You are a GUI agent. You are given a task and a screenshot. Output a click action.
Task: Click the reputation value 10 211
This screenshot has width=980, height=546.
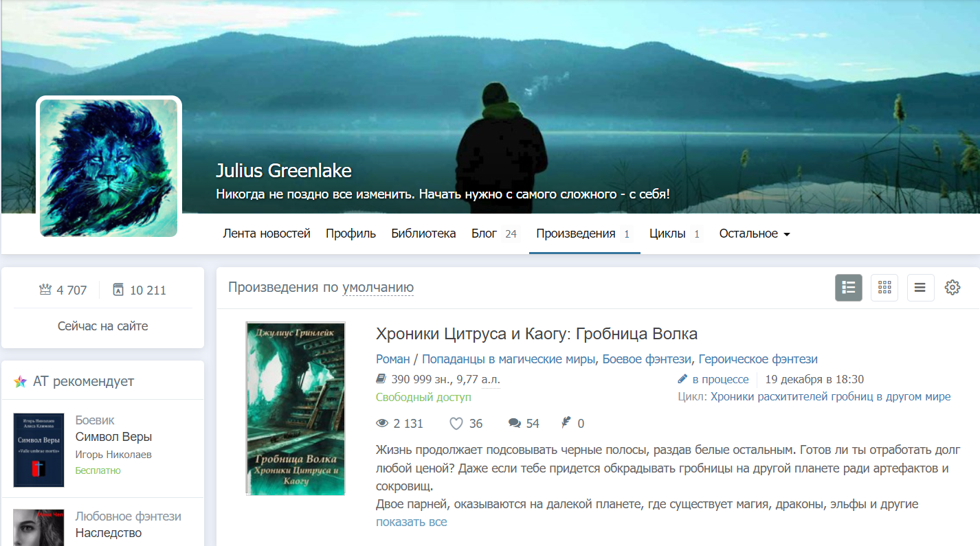(148, 290)
